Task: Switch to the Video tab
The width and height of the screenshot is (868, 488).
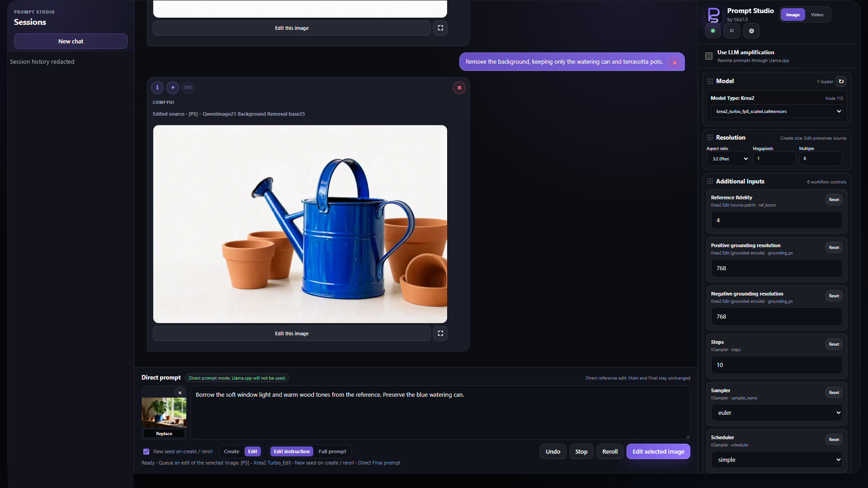Action: [x=817, y=15]
